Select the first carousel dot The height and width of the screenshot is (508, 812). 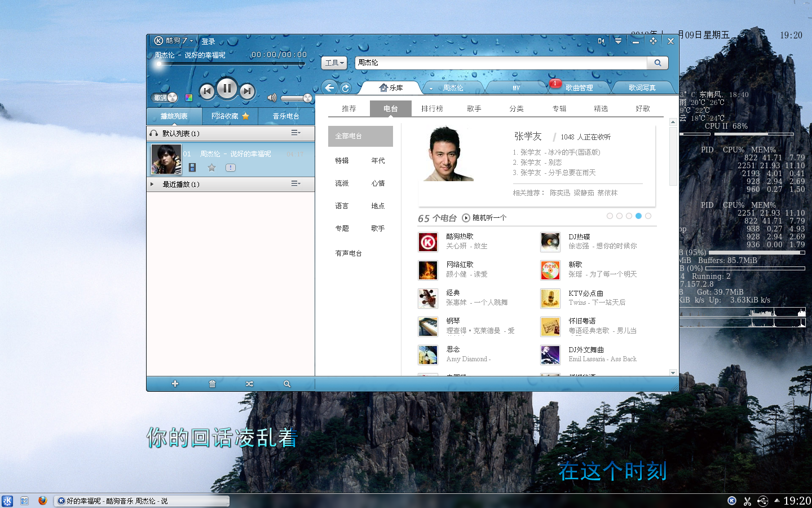(610, 216)
